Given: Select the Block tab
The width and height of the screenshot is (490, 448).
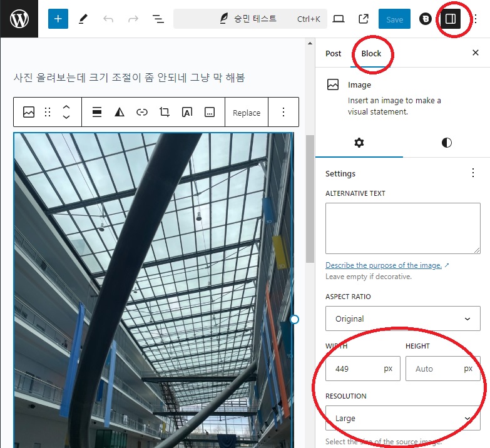Looking at the screenshot, I should coord(371,53).
